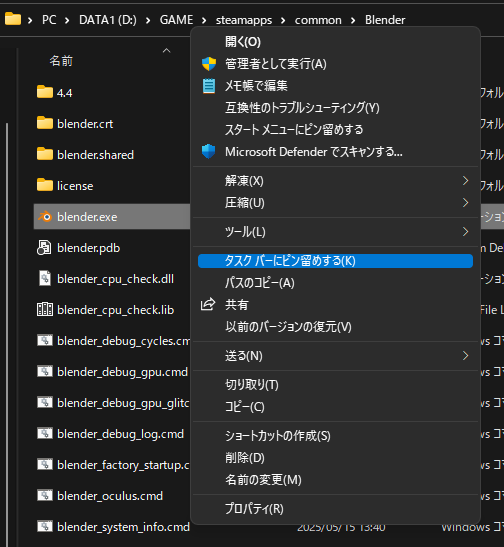Image resolution: width=504 pixels, height=547 pixels.
Task: Click the blender.shared folder icon
Action: 45,154
